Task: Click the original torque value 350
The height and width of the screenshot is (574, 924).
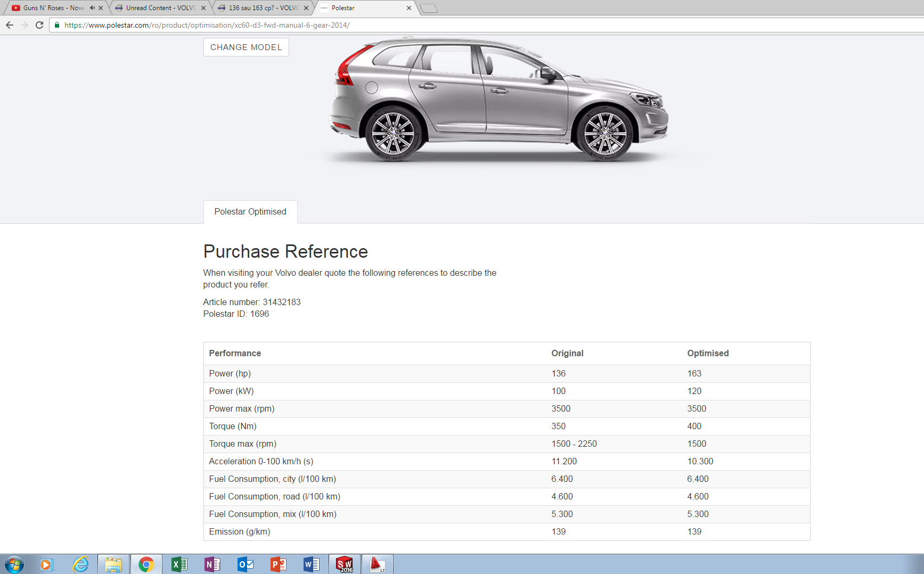Action: click(x=558, y=426)
